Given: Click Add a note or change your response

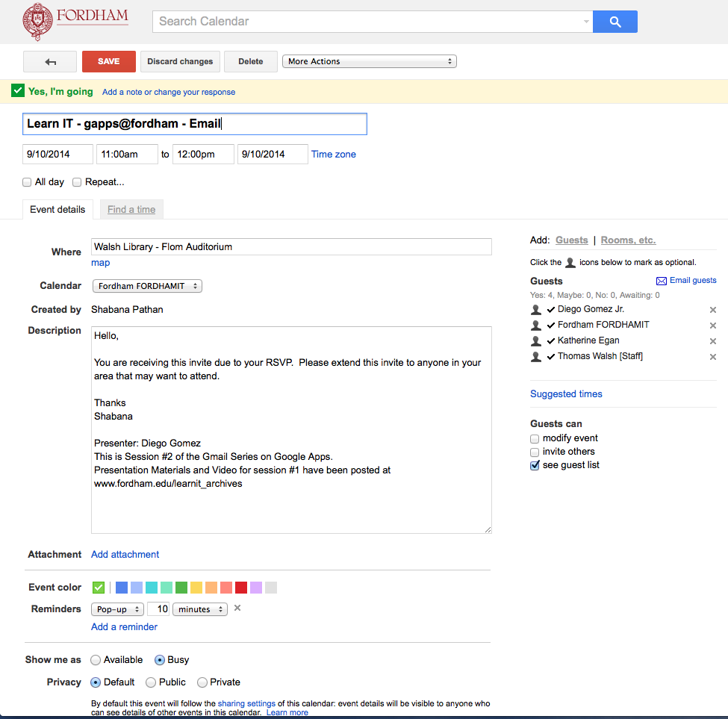Looking at the screenshot, I should pyautogui.click(x=169, y=92).
